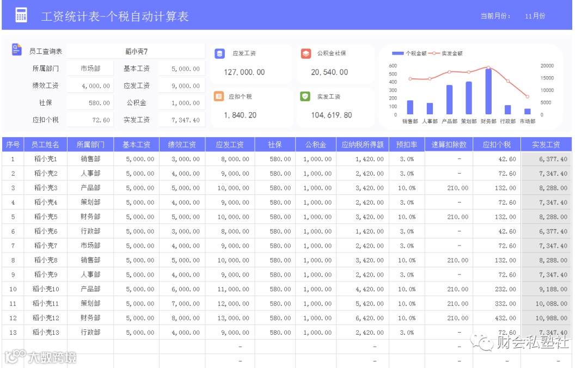This screenshot has height=368, width=588.
Task: Click the 9,188.00 实发工资 cell
Action: [546, 289]
